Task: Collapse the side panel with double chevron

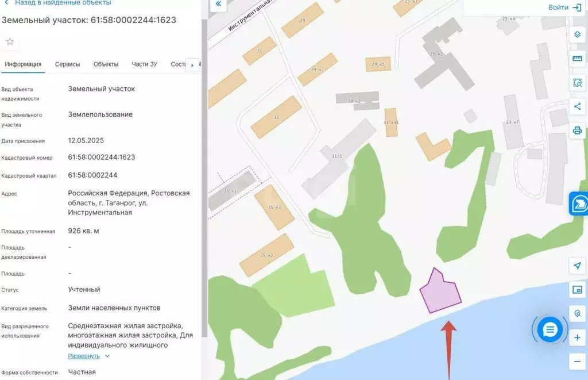Action: (x=218, y=4)
